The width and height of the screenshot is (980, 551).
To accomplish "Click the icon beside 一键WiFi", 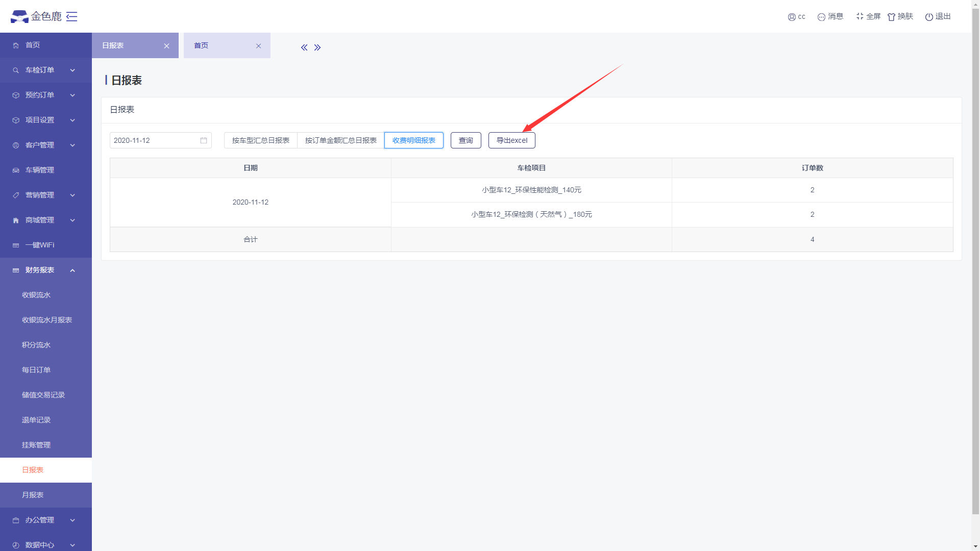I will click(16, 245).
